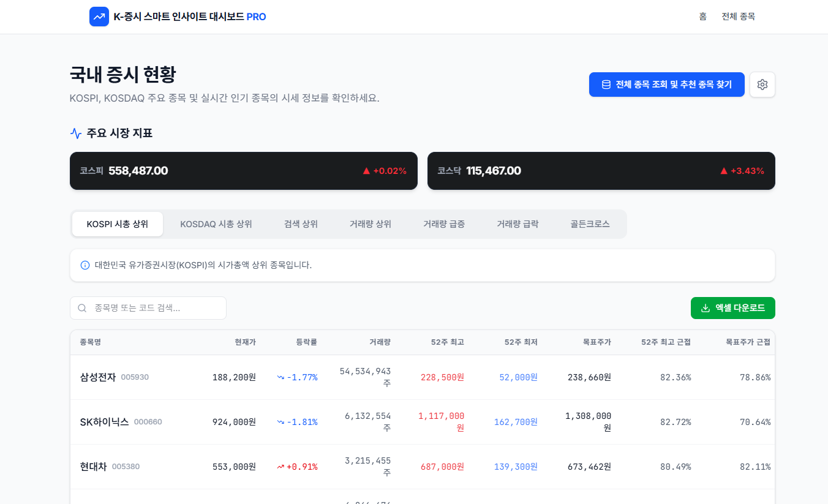Click the stock search input field
828x504 pixels.
148,308
